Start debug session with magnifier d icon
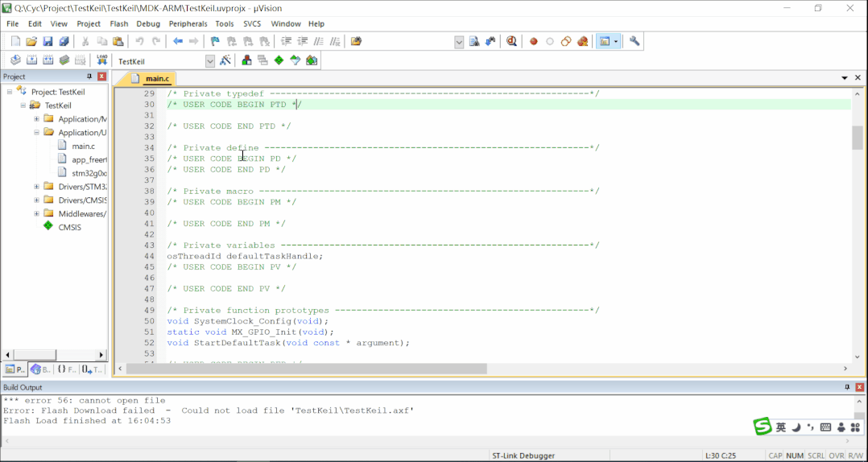The height and width of the screenshot is (462, 868). pyautogui.click(x=511, y=42)
